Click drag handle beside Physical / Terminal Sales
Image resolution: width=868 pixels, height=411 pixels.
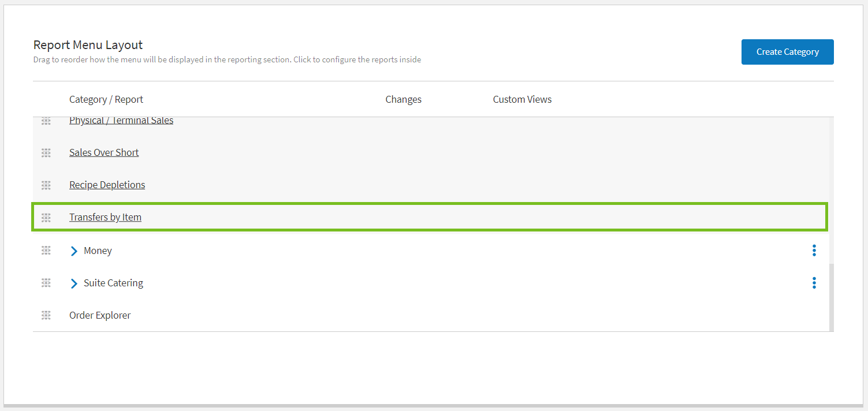46,121
